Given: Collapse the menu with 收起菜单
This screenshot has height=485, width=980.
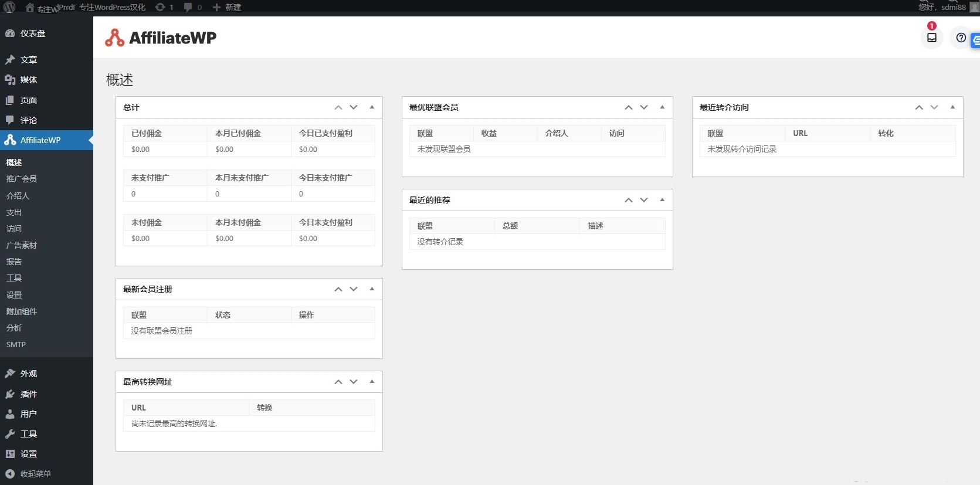Looking at the screenshot, I should pyautogui.click(x=28, y=474).
